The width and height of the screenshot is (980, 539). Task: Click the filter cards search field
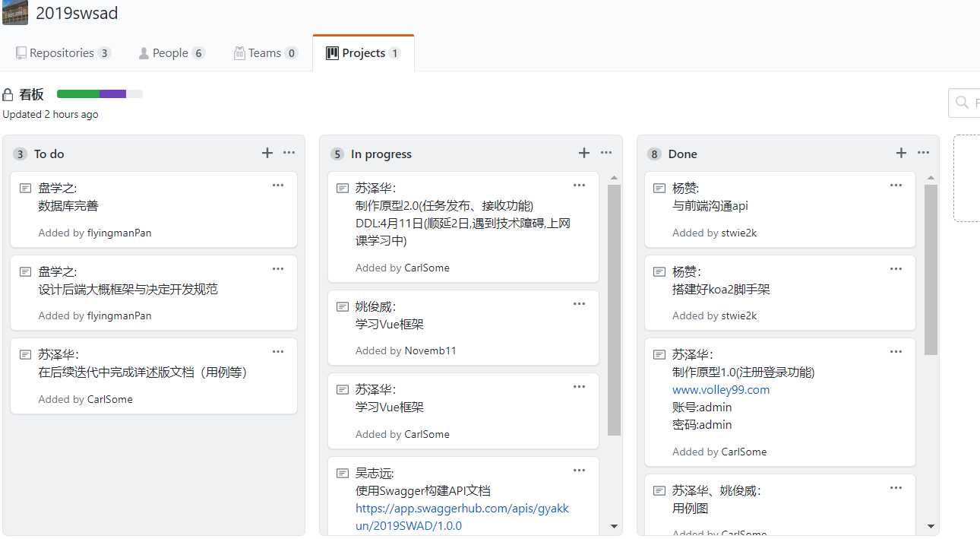pyautogui.click(x=966, y=103)
